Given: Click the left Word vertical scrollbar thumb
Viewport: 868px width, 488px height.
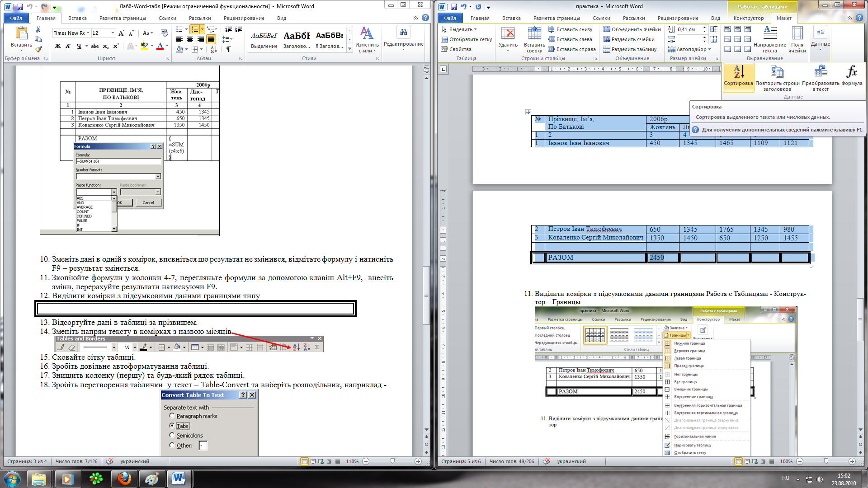Looking at the screenshot, I should point(426,296).
